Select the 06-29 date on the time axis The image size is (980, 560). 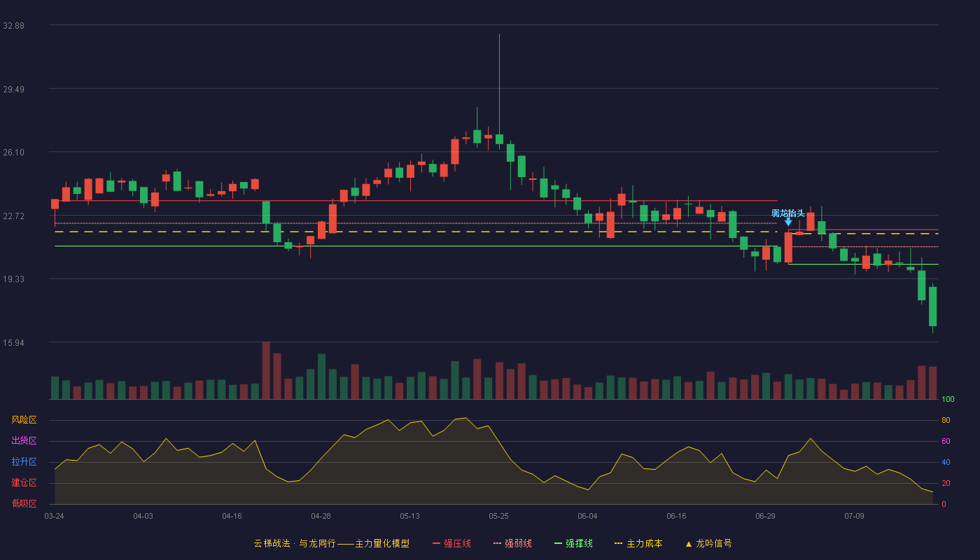coord(765,516)
